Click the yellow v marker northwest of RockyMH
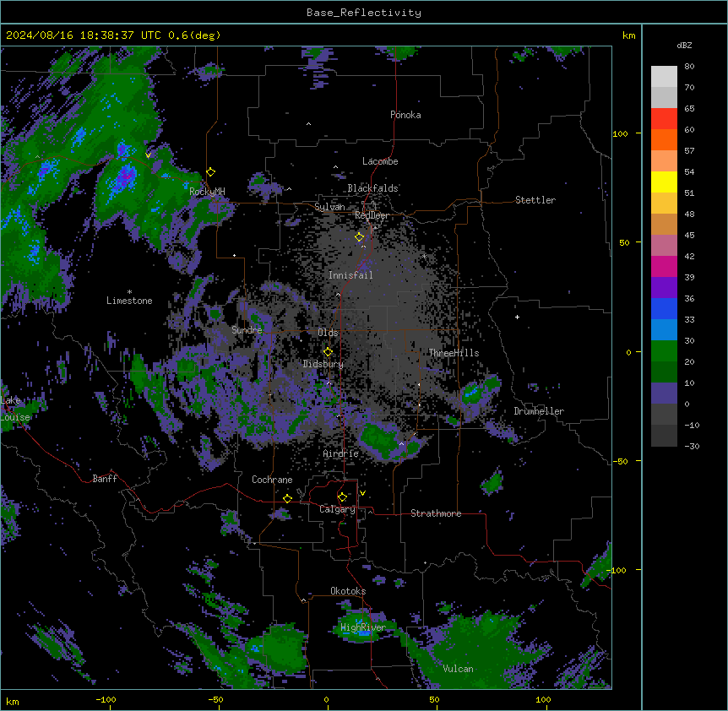728x711 pixels. coord(148,155)
